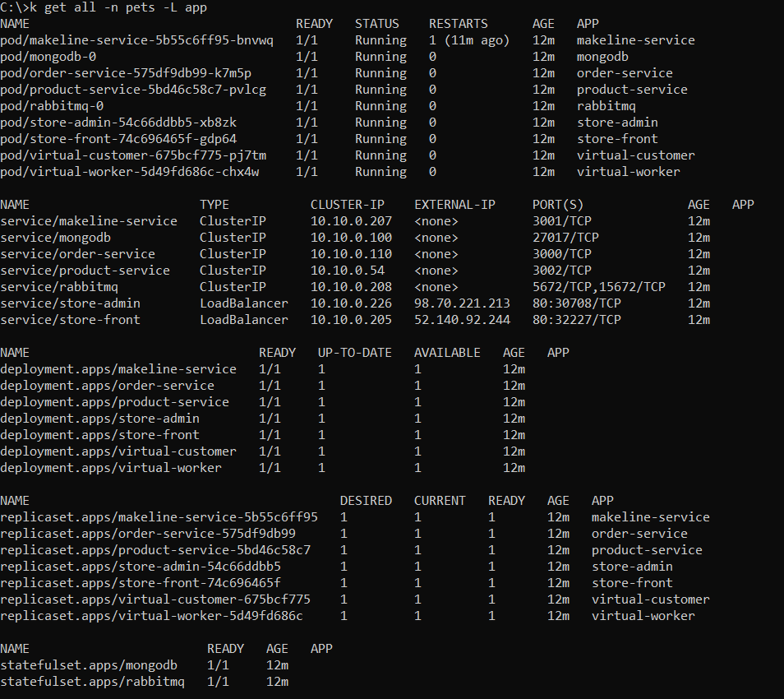Select the Running status of order-service pod
Image resolution: width=784 pixels, height=699 pixels.
(x=380, y=72)
